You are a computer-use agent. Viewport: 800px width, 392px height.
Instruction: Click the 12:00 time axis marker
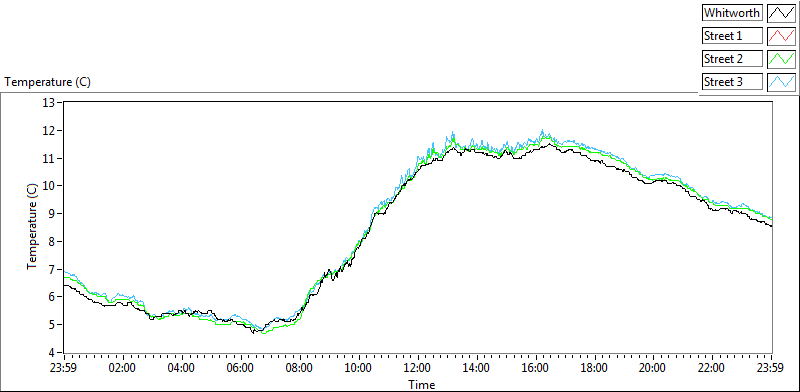click(x=418, y=369)
